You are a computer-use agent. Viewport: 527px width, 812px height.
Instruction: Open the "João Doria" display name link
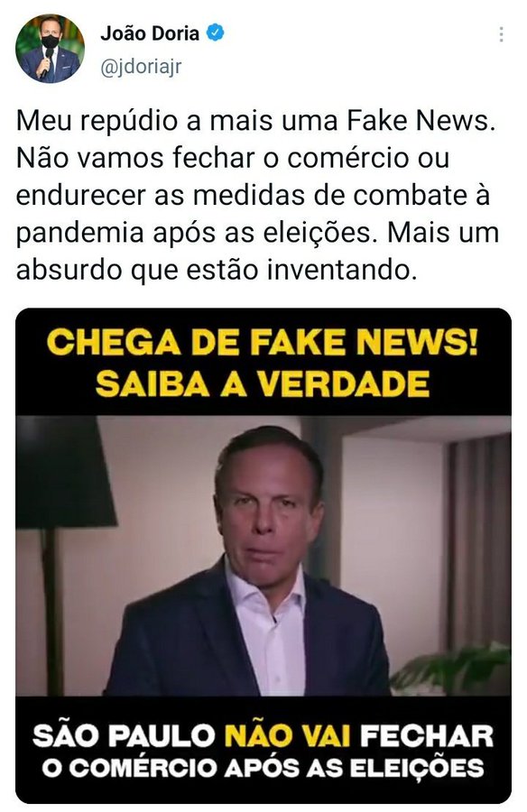(150, 33)
